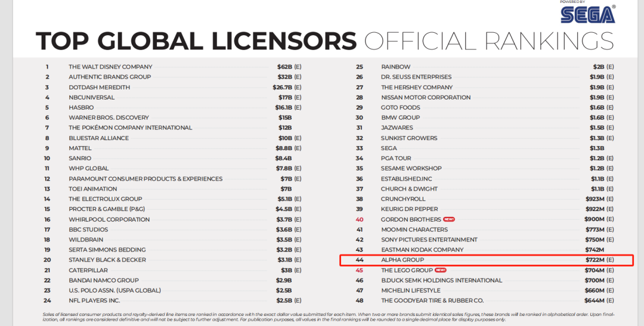Open the Mattel listing
The height and width of the screenshot is (326, 644).
[x=80, y=148]
